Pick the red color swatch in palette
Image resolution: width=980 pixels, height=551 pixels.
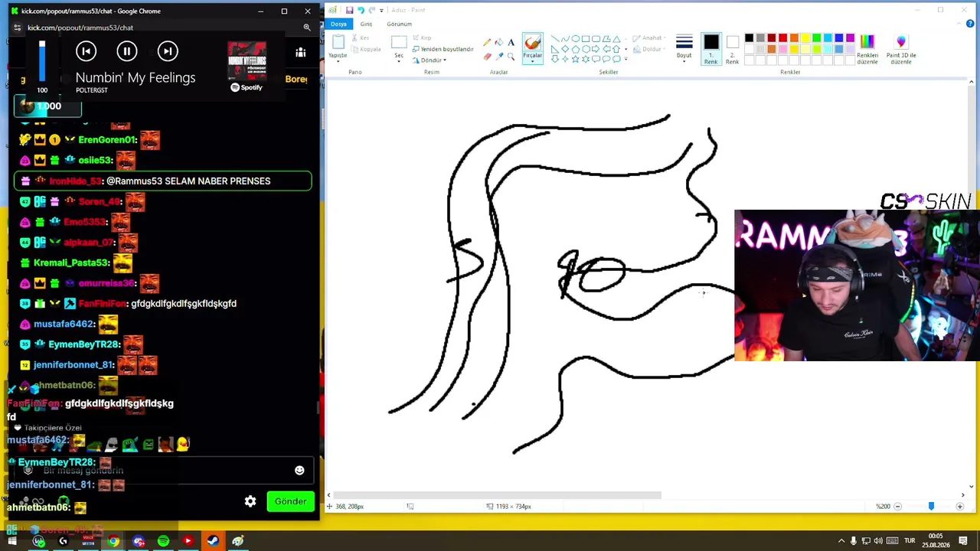coord(783,38)
